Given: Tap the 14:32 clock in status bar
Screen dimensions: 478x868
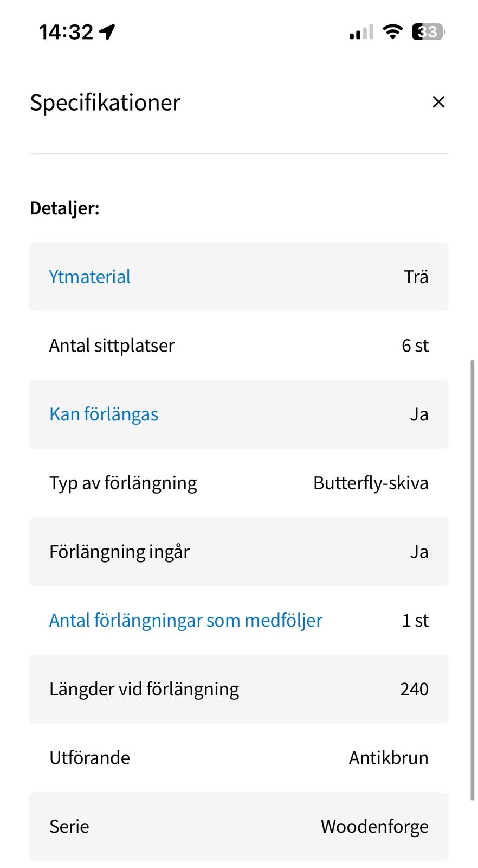Looking at the screenshot, I should pos(66,32).
